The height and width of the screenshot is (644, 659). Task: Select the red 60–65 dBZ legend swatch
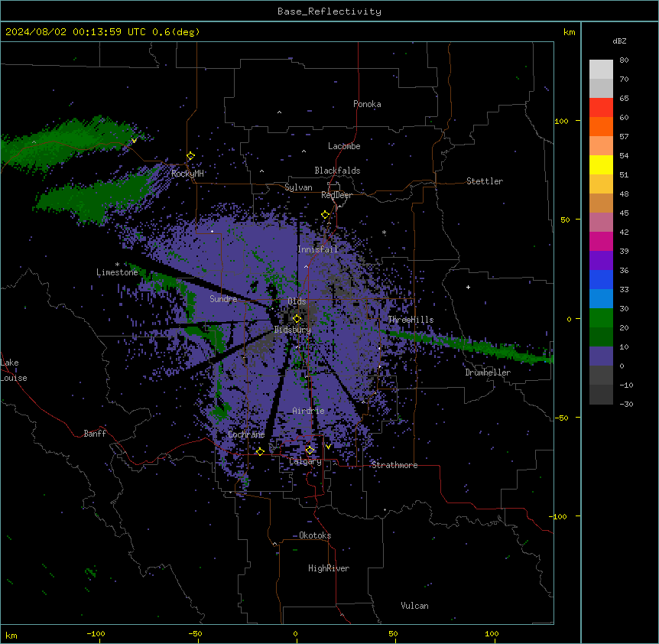601,107
